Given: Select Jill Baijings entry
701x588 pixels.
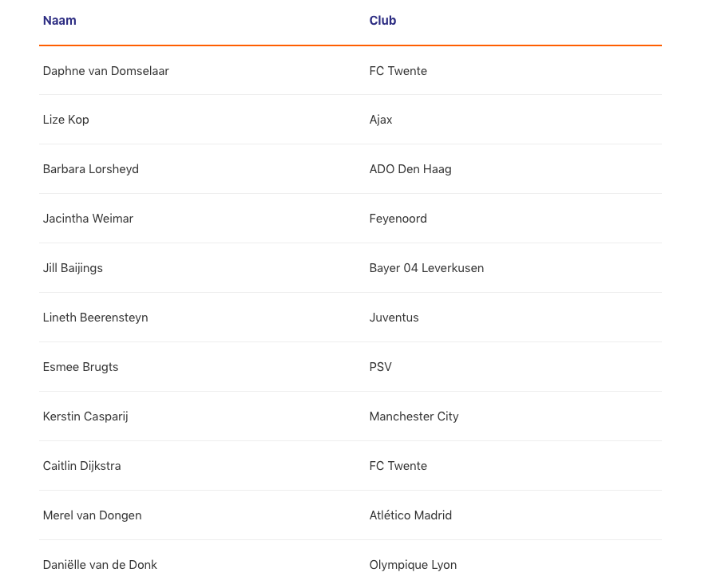Looking at the screenshot, I should coord(73,268).
